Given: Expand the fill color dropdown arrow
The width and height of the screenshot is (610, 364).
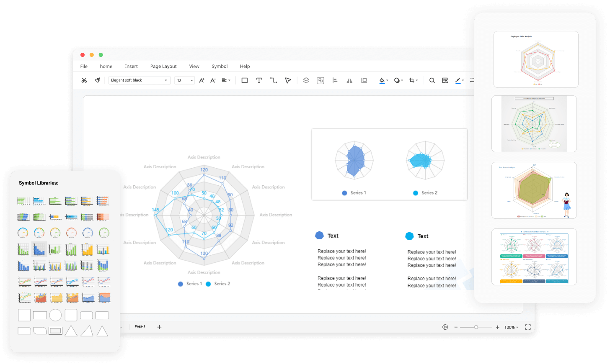Looking at the screenshot, I should click(387, 80).
